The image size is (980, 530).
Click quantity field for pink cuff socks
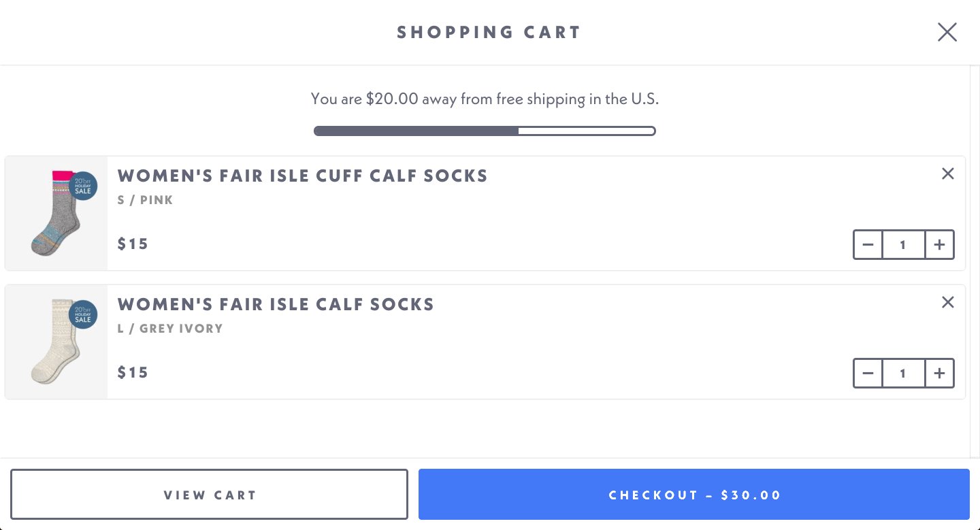point(903,245)
